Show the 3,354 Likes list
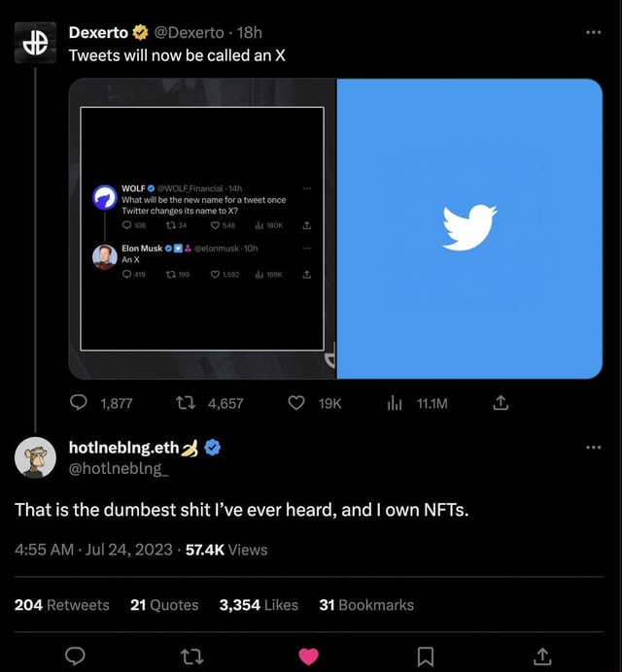 pos(259,604)
